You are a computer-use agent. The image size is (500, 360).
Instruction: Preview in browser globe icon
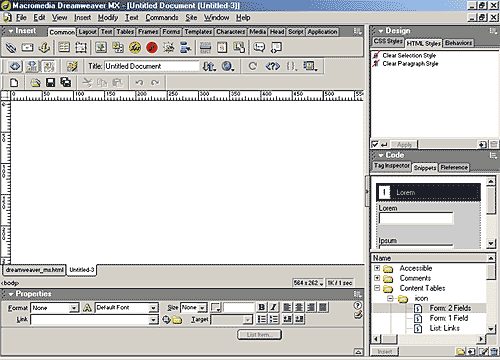[228, 66]
